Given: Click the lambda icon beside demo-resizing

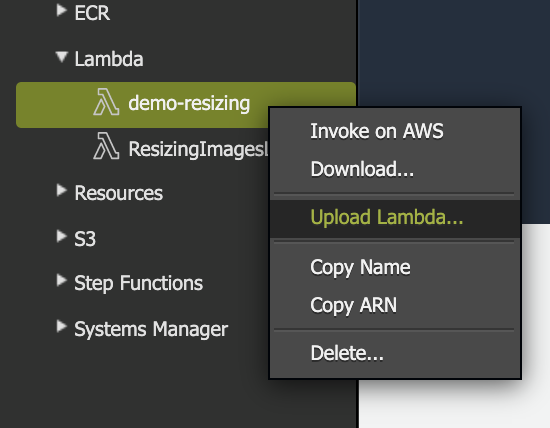Looking at the screenshot, I should click(106, 102).
